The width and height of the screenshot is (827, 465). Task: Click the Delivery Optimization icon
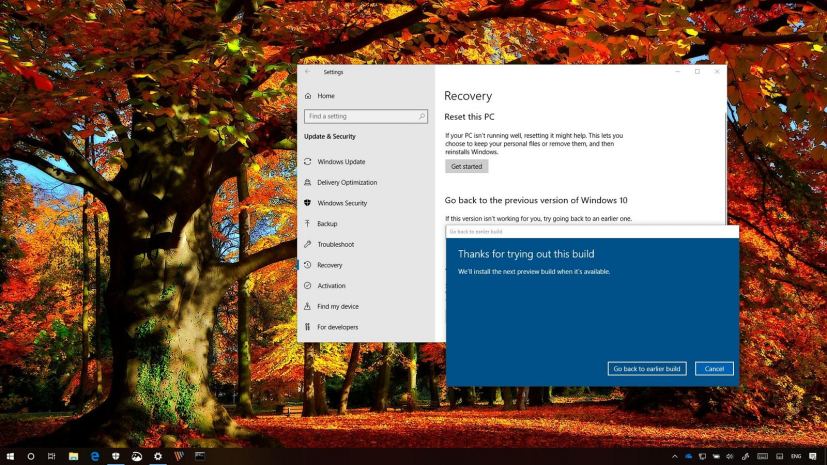(308, 182)
